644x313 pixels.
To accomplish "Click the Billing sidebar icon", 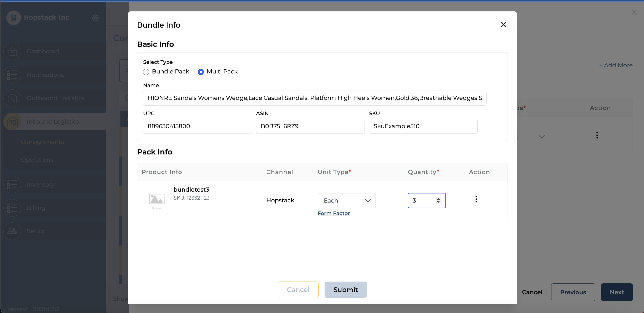I will (x=12, y=208).
